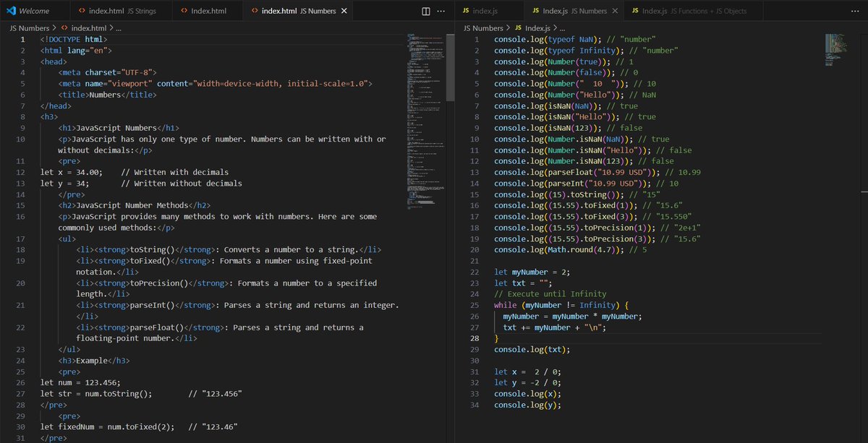Click 'let y = -2 / 0;' line
868x443 pixels.
point(527,382)
